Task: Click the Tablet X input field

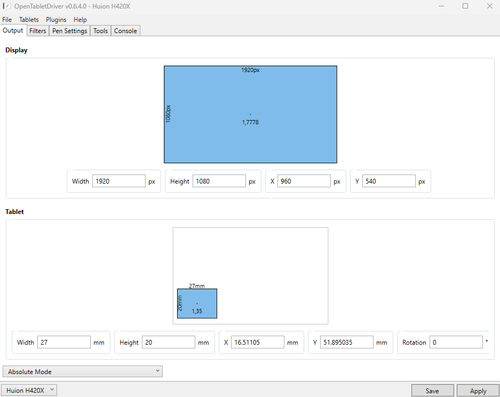Action: click(x=258, y=342)
